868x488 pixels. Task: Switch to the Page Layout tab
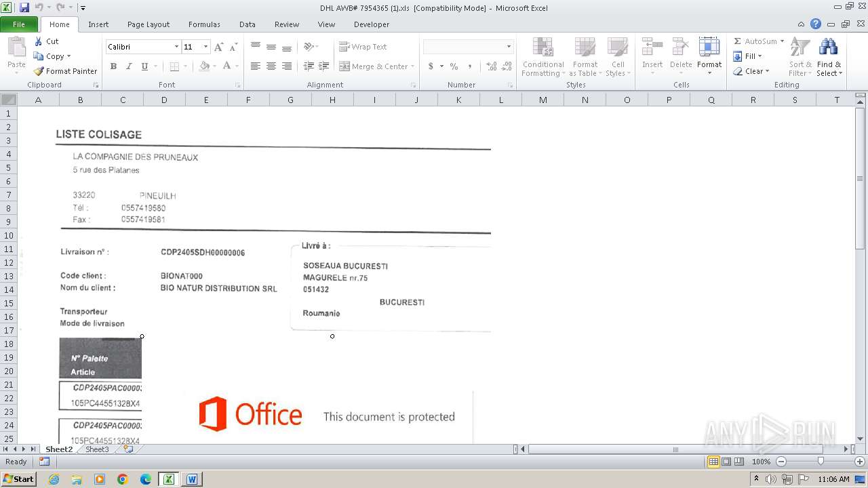point(149,24)
